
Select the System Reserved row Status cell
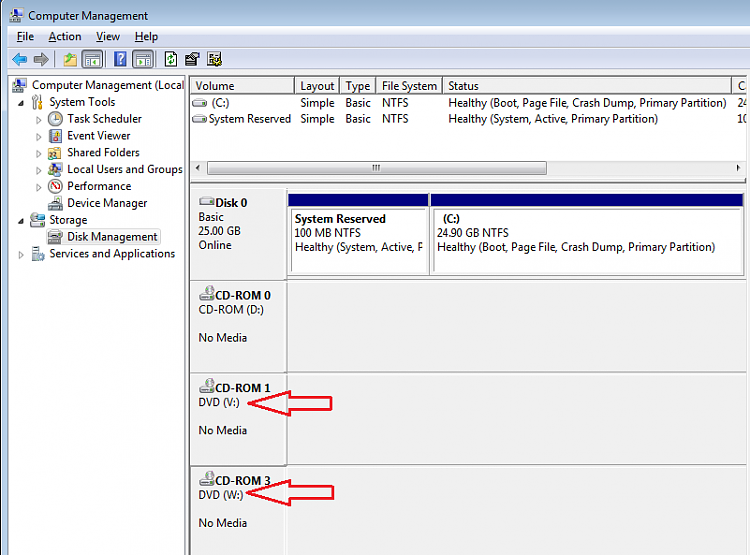(553, 119)
